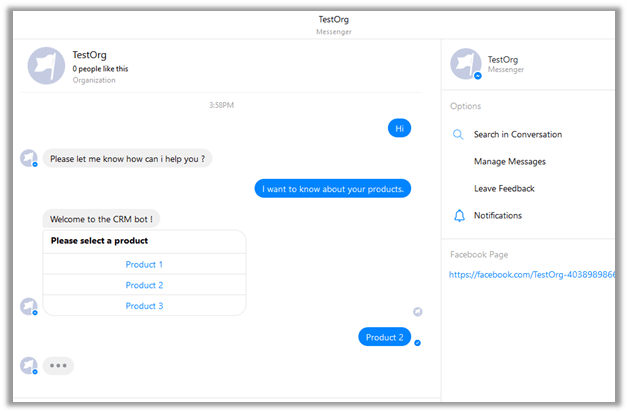Select Product 1 from the bot card
The height and width of the screenshot is (413, 628).
click(x=144, y=265)
